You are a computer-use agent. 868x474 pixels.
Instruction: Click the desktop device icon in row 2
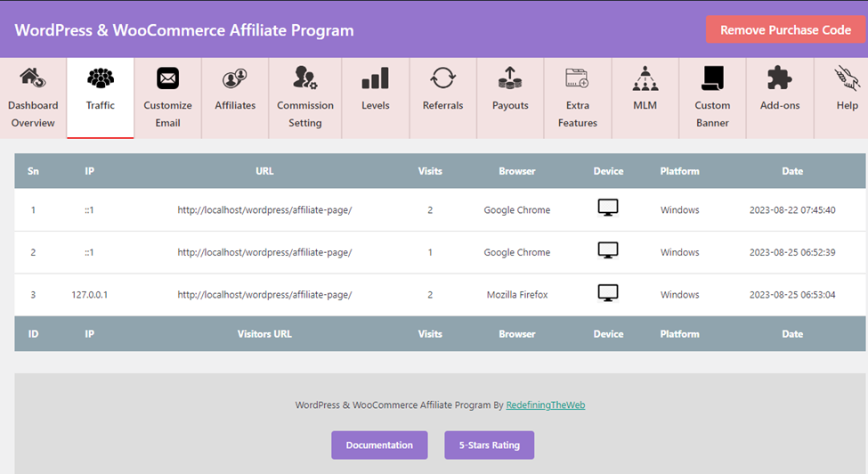608,250
